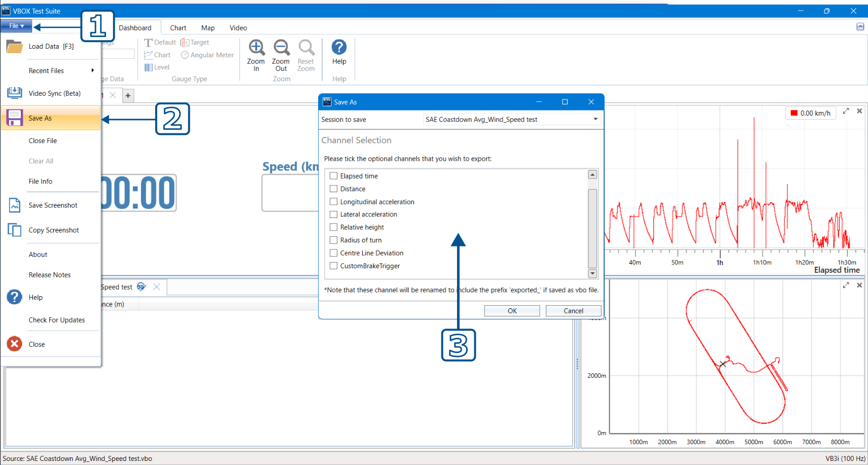The image size is (868, 465).
Task: Close the Speed test results tab
Action: point(157,287)
